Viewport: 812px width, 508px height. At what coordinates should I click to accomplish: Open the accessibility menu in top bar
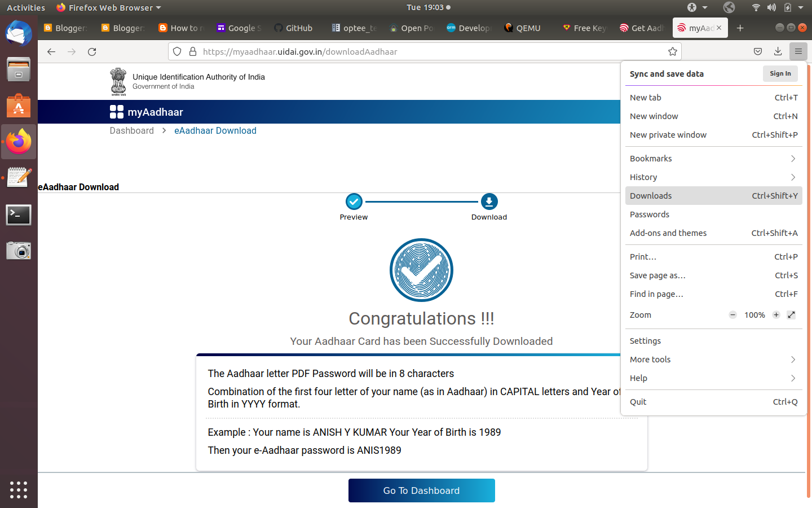(x=697, y=7)
